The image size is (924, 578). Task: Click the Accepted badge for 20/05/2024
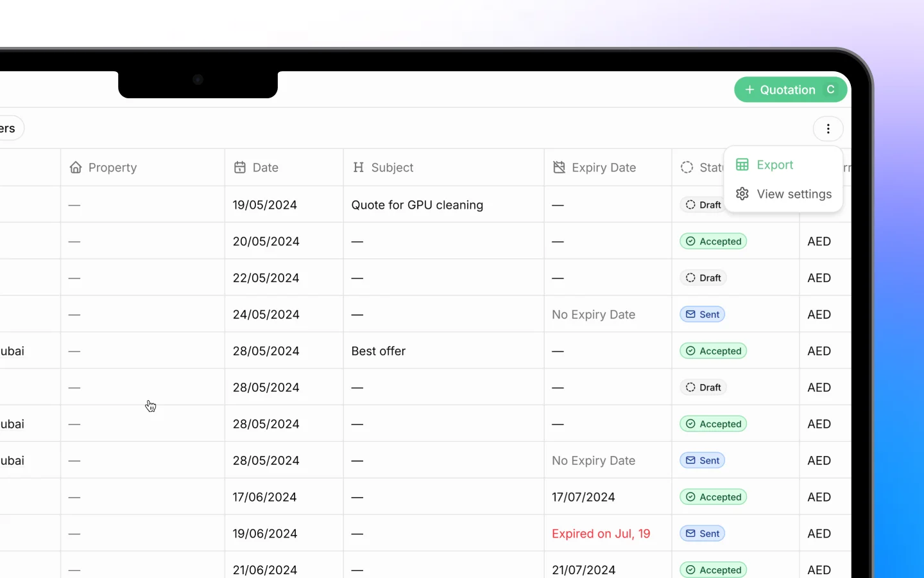pos(713,241)
